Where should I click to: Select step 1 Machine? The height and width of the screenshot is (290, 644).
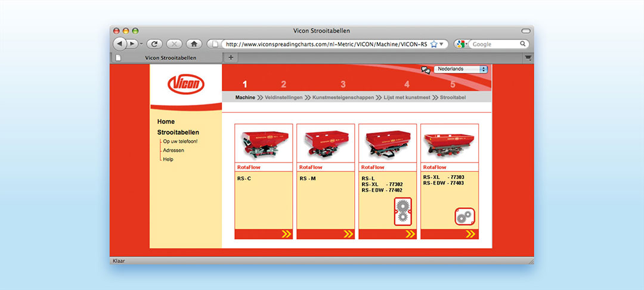tap(245, 98)
